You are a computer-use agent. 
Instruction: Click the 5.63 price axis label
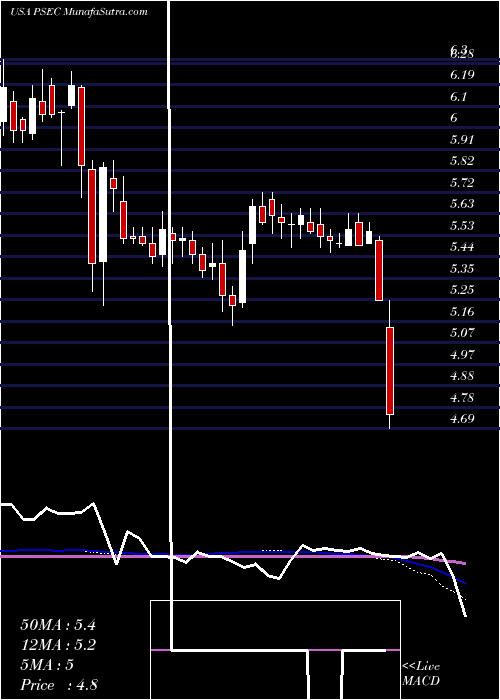click(462, 204)
